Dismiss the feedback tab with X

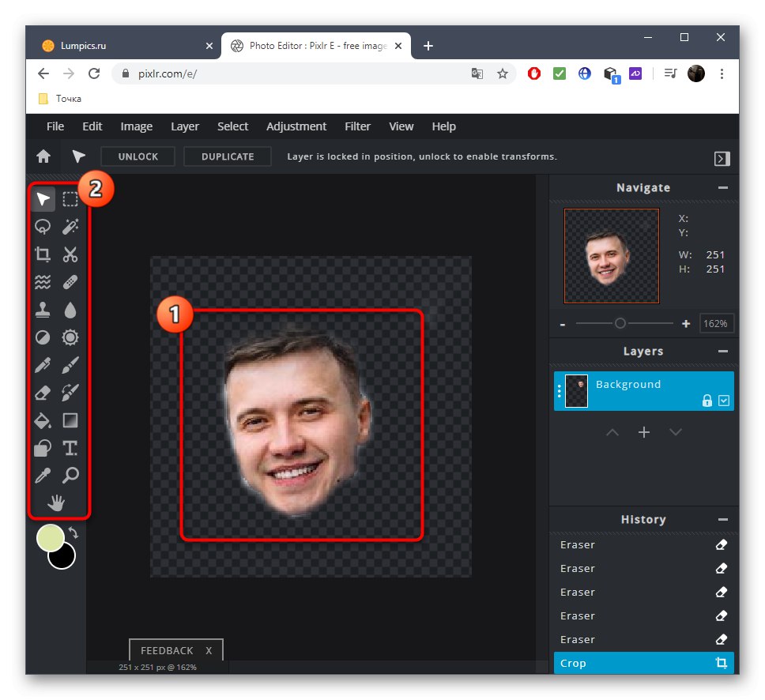click(x=209, y=651)
